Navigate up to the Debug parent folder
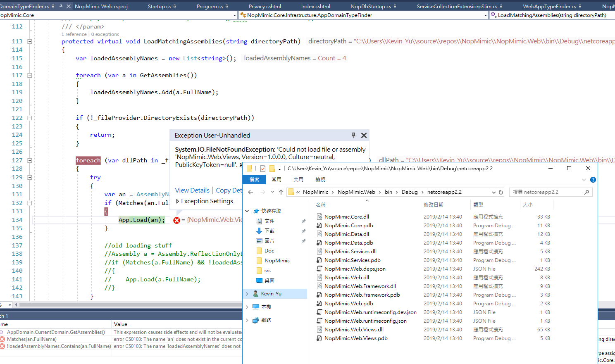The height and width of the screenshot is (364, 615). [x=281, y=192]
